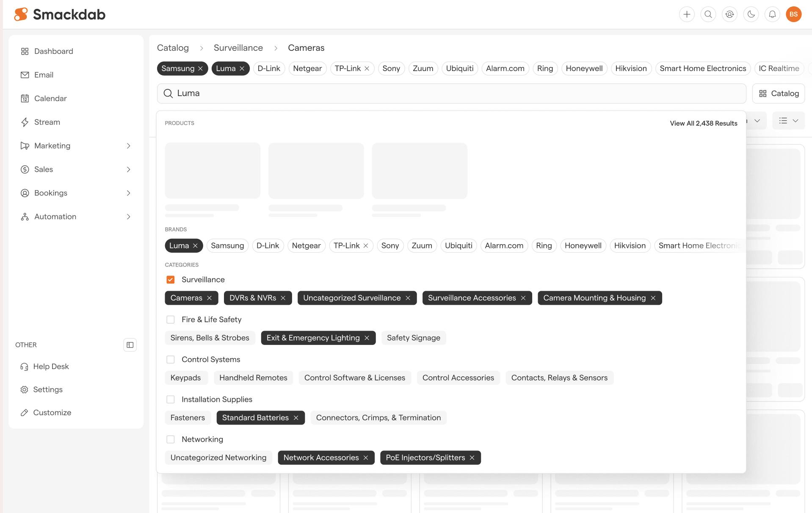Remove Luma chip in Brands section

pyautogui.click(x=196, y=246)
